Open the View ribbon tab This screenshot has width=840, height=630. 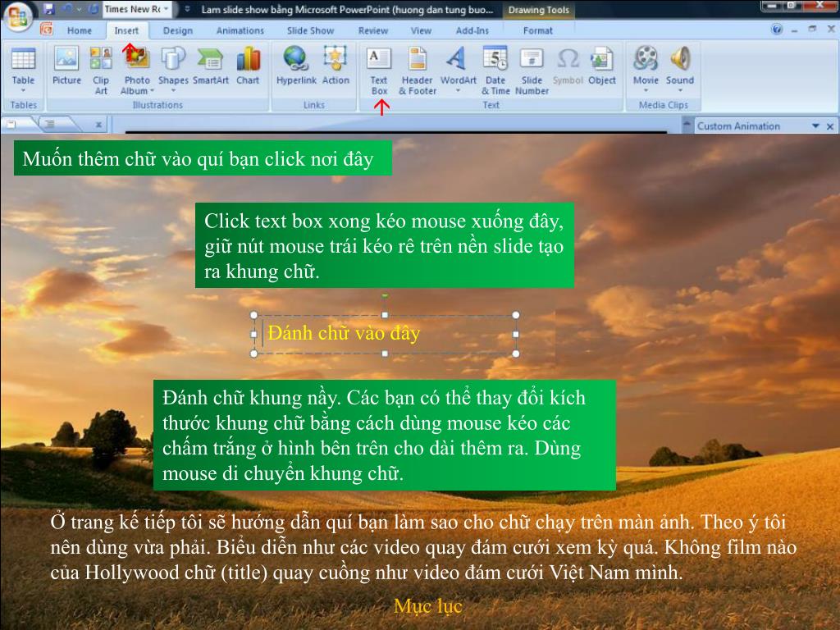(x=421, y=30)
